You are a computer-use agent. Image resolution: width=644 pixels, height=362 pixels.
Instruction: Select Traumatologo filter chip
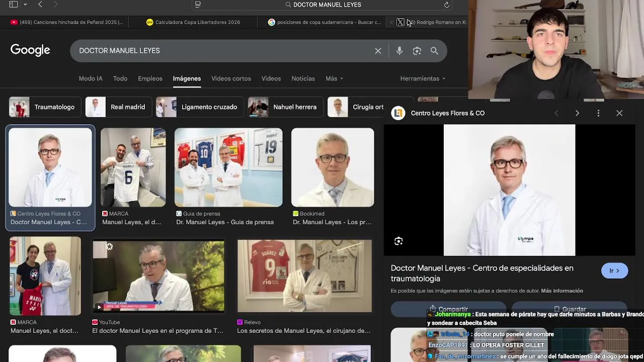(x=45, y=107)
